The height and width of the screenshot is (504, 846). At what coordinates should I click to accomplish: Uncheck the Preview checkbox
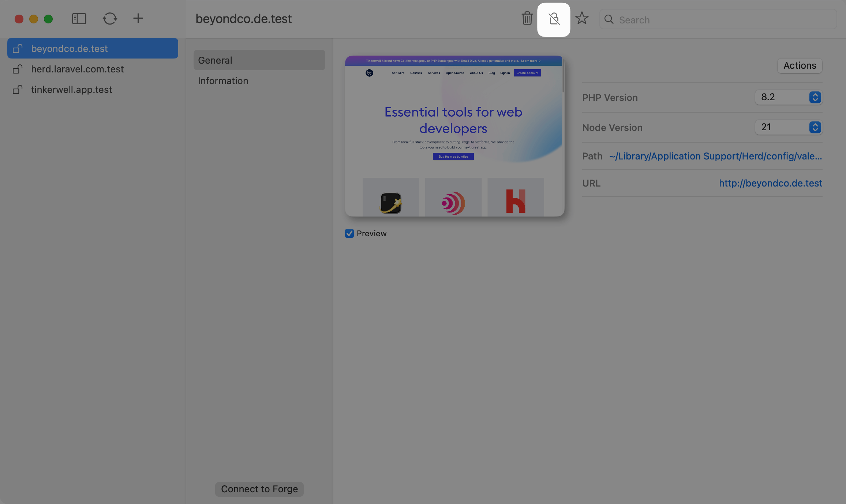[x=349, y=233]
